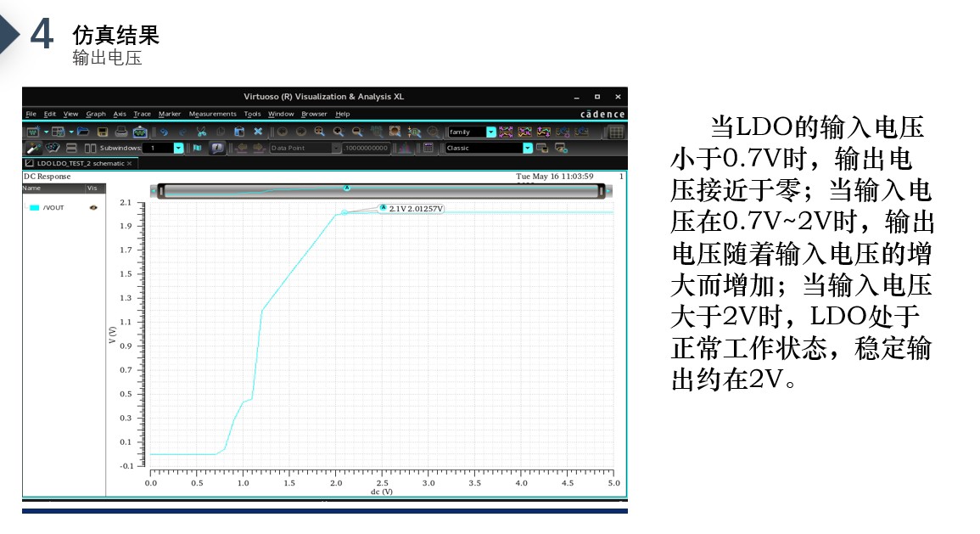This screenshot has width=980, height=534.
Task: Open the Edit menu
Action: click(x=50, y=114)
